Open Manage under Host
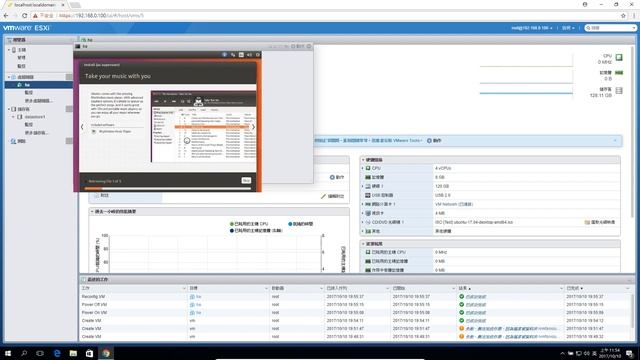640x360 pixels. click(x=22, y=58)
